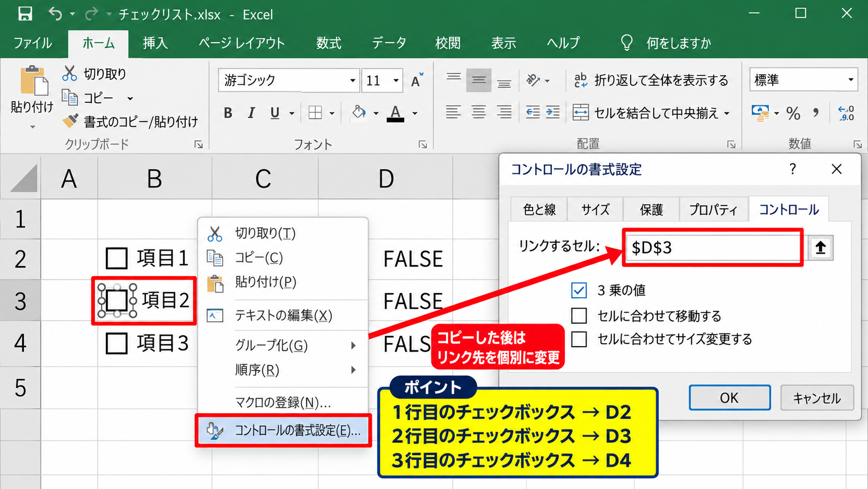Choose コントロールの書式設定(E) from context menu
Image resolution: width=868 pixels, height=489 pixels.
pyautogui.click(x=283, y=430)
